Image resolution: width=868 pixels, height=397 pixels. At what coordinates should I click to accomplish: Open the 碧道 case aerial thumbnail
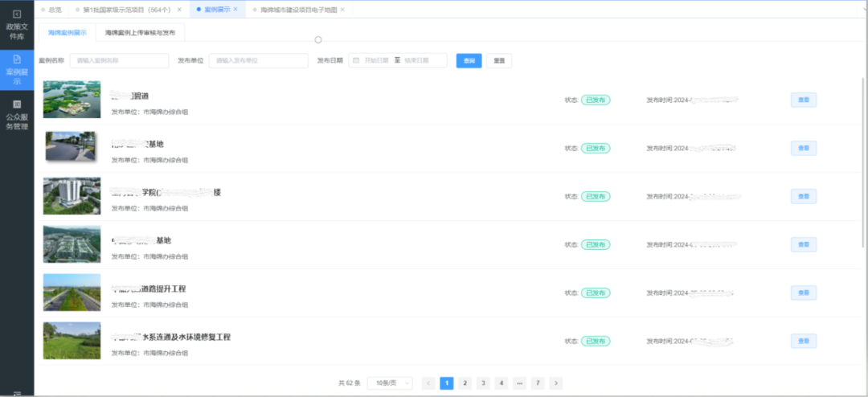point(72,100)
